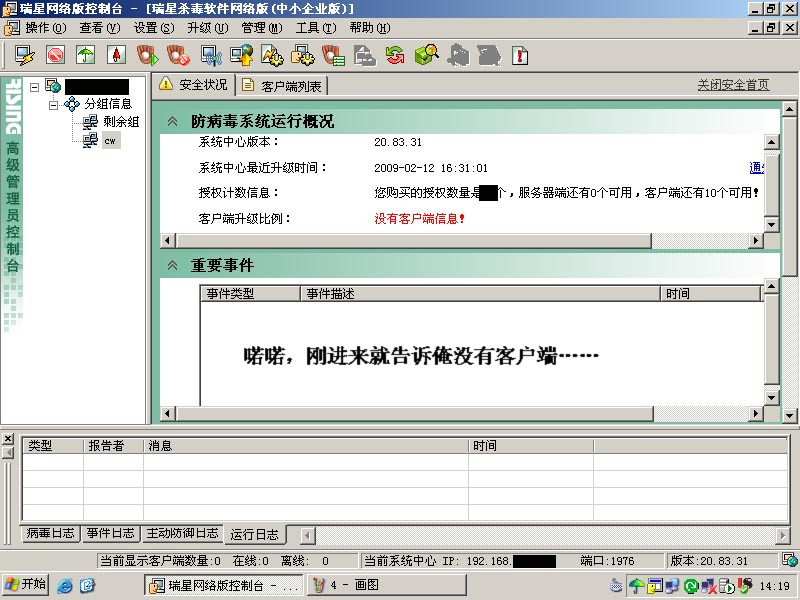Select the 分组信息 tree item

click(x=108, y=104)
